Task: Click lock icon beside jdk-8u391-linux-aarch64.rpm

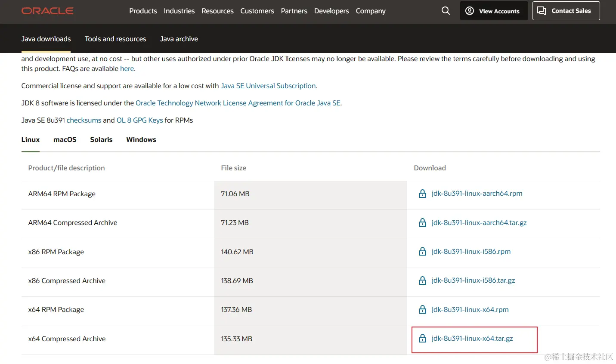Action: [x=422, y=194]
